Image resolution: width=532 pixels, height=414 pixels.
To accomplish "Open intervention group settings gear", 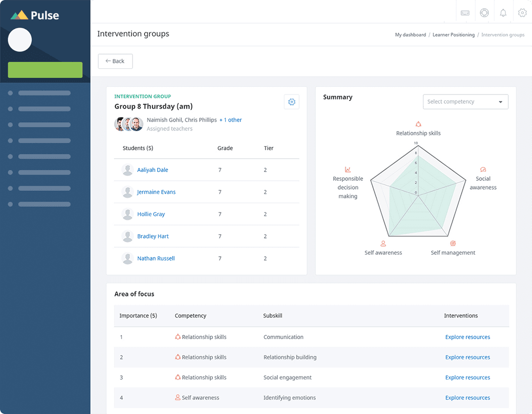I will click(292, 102).
